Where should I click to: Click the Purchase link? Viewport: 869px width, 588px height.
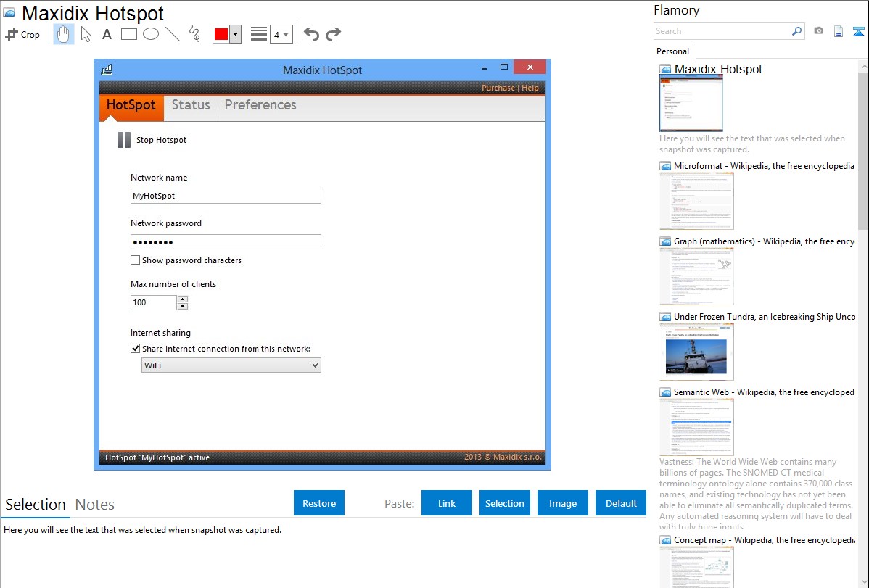[498, 88]
